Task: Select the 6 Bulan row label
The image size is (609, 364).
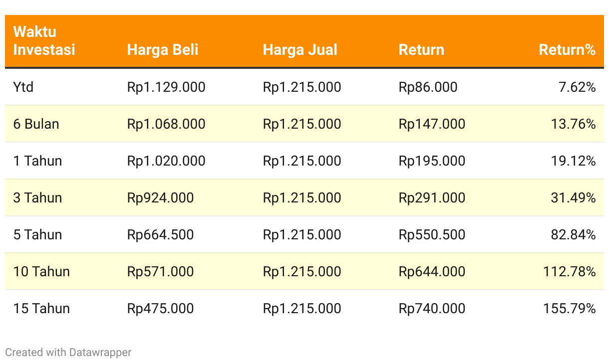Action: [36, 124]
